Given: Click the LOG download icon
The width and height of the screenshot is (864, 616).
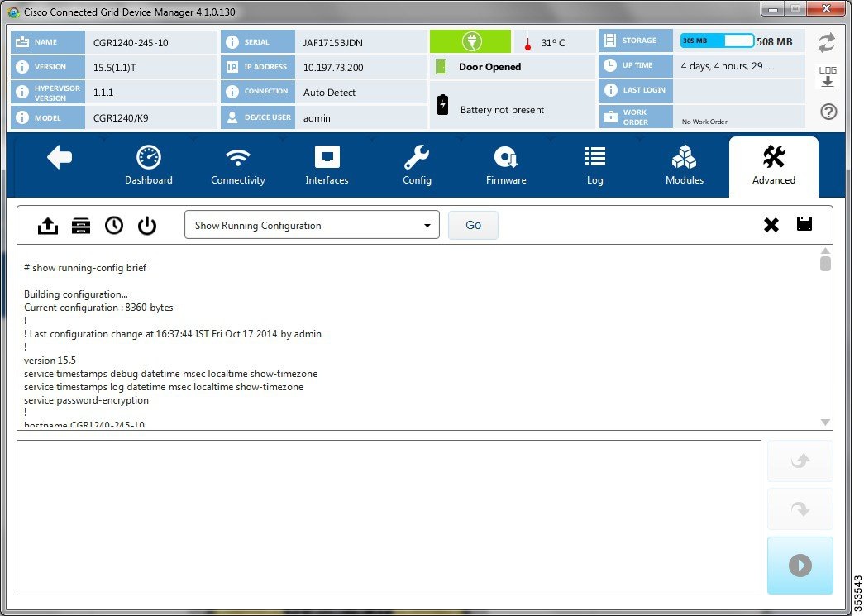Looking at the screenshot, I should tap(828, 77).
